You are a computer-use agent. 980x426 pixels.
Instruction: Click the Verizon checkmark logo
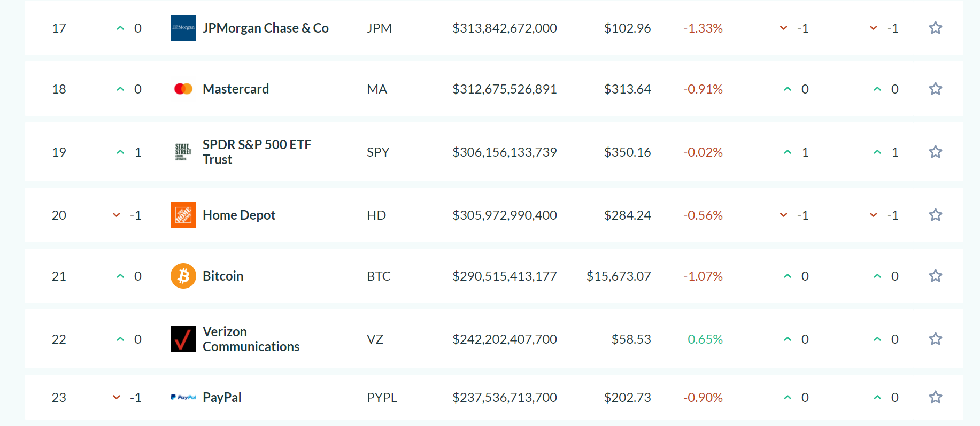coord(183,339)
